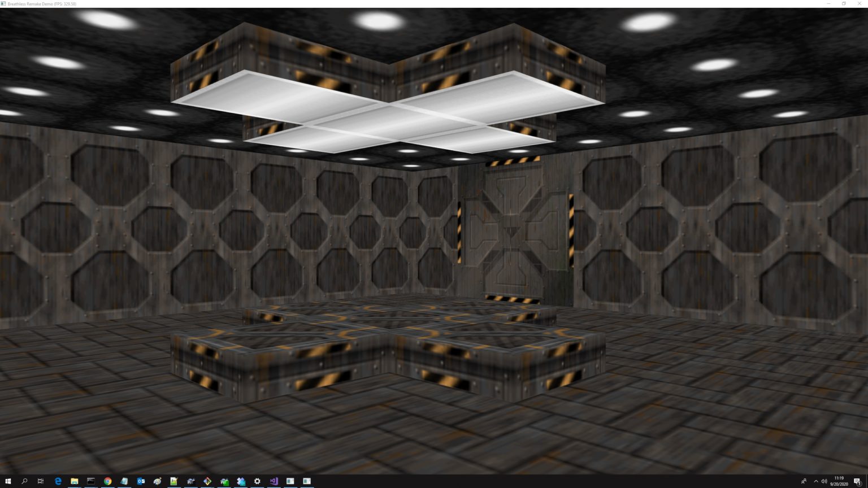Open Task View on the taskbar
The image size is (868, 488).
pyautogui.click(x=41, y=481)
